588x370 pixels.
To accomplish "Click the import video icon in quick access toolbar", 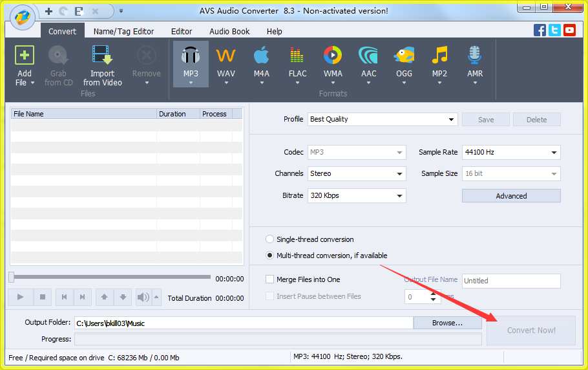I will pos(79,11).
